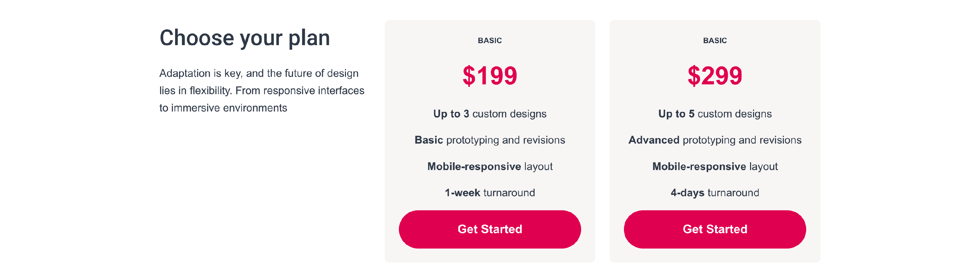Click Get Started under the $199 plan
Image resolution: width=980 pixels, height=277 pixels.
[x=490, y=229]
